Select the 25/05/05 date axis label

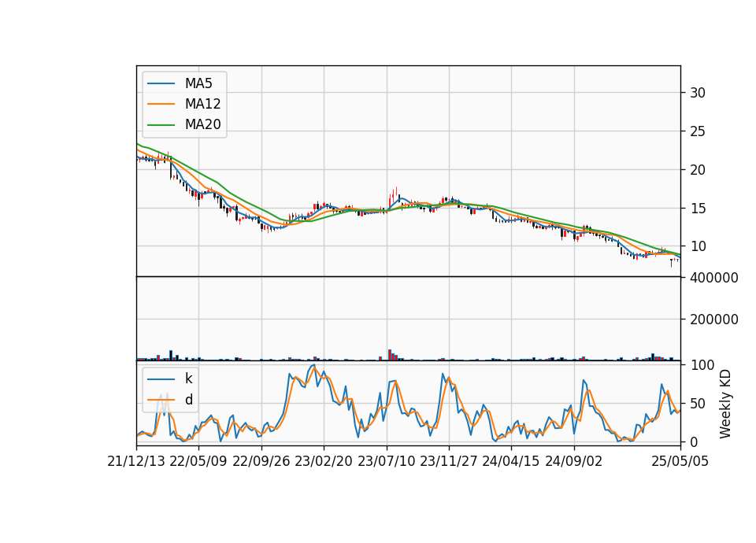680,462
